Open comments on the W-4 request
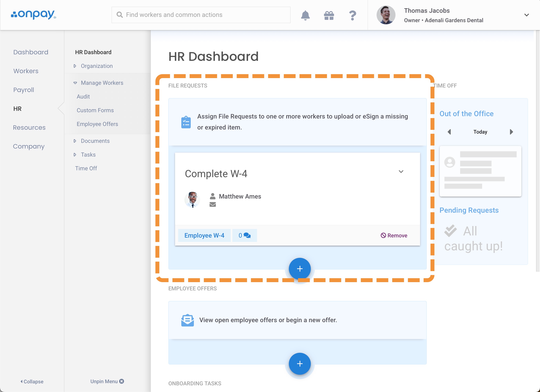The width and height of the screenshot is (540, 392). [x=244, y=235]
